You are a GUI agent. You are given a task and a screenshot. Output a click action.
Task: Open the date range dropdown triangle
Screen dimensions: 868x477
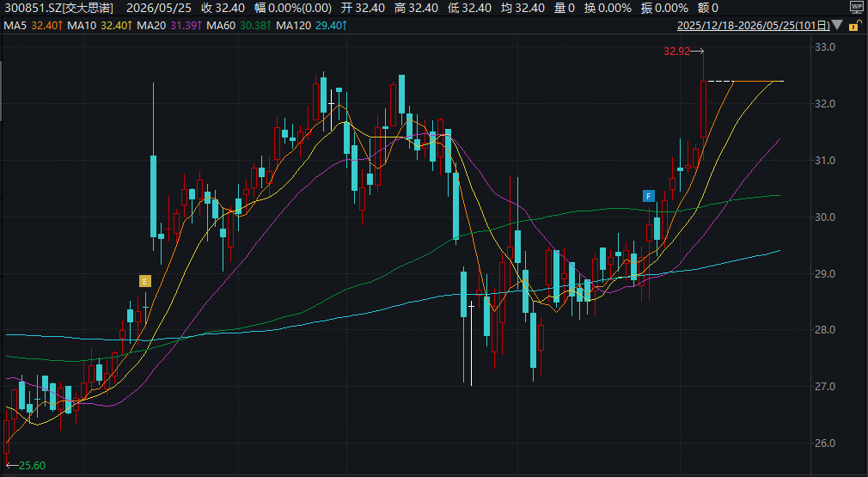click(838, 25)
